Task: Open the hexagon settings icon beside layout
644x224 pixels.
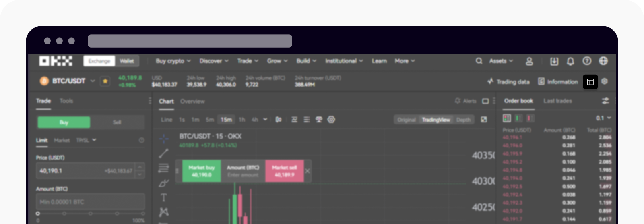Action: pos(605,81)
